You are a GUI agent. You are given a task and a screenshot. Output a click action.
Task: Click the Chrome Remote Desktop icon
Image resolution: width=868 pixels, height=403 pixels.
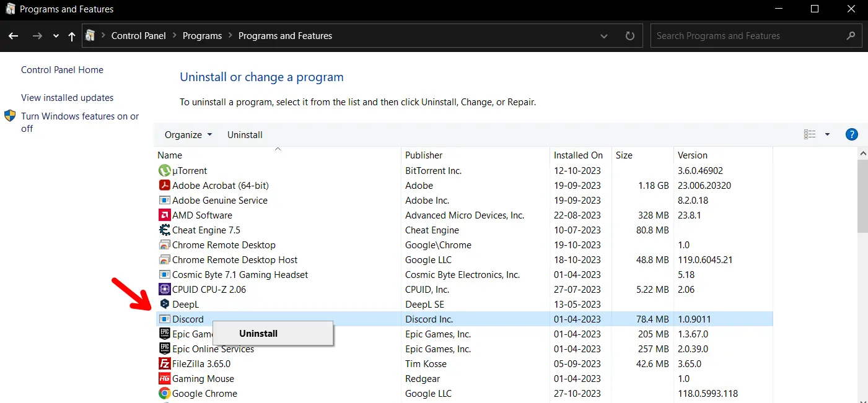(164, 245)
